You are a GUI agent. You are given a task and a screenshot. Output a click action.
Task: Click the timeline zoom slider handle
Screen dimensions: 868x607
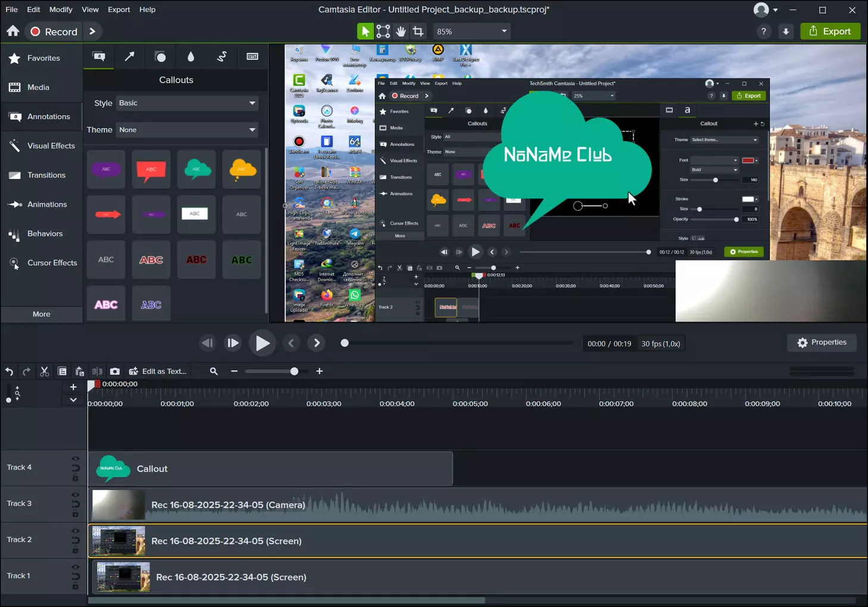pyautogui.click(x=294, y=371)
